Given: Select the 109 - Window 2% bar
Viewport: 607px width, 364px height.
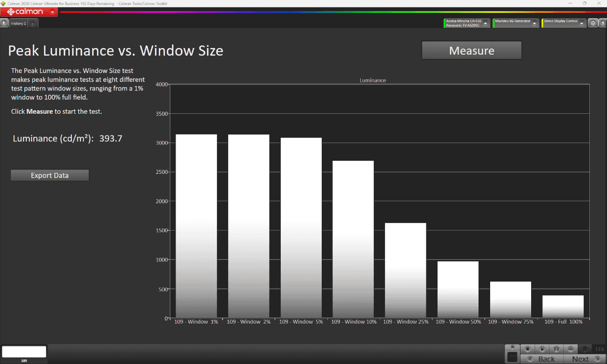Looking at the screenshot, I should pyautogui.click(x=248, y=226).
